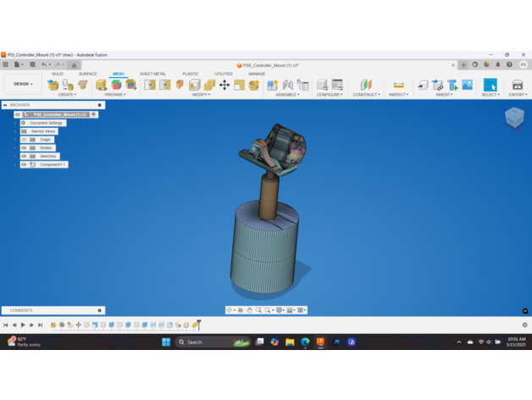
Task: Expand the MODIFY dropdown menu
Action: [x=201, y=95]
